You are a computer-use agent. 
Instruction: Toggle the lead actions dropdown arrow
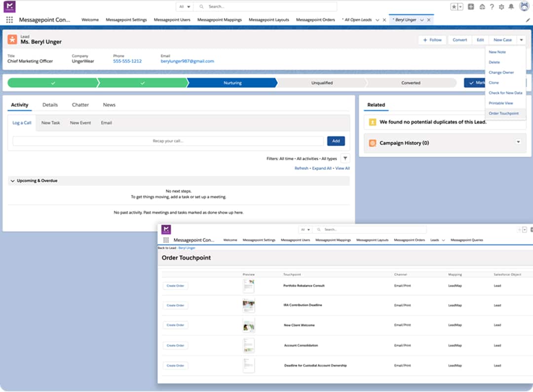(521, 40)
